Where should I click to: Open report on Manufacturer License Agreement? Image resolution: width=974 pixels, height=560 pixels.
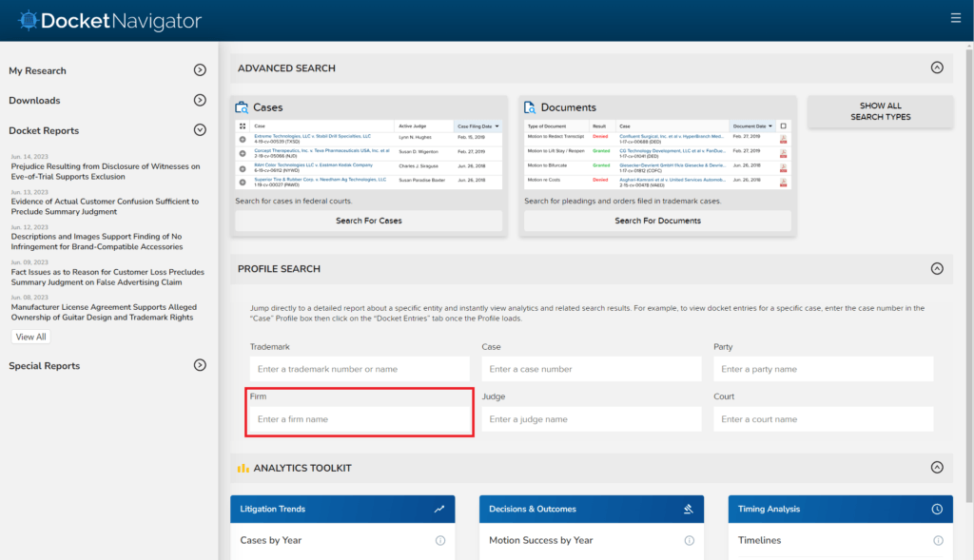tap(103, 312)
